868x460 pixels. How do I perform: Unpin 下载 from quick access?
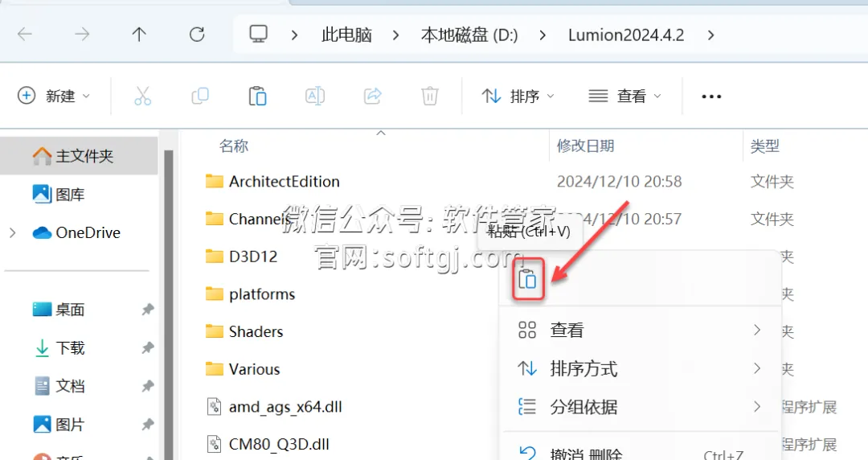tap(148, 348)
